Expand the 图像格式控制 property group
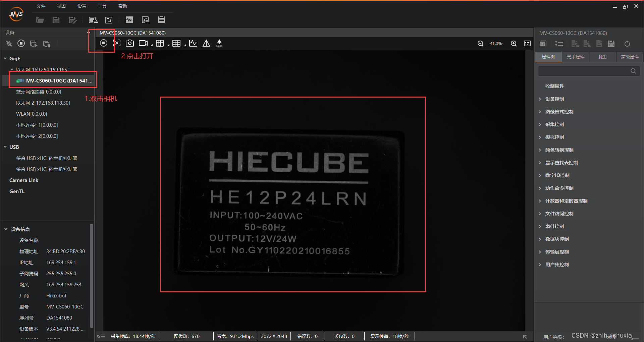 coord(540,112)
